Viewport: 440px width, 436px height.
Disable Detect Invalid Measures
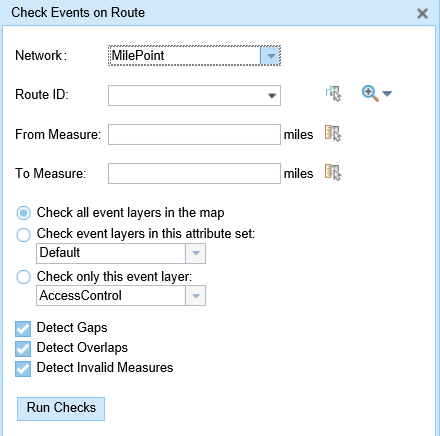23,369
